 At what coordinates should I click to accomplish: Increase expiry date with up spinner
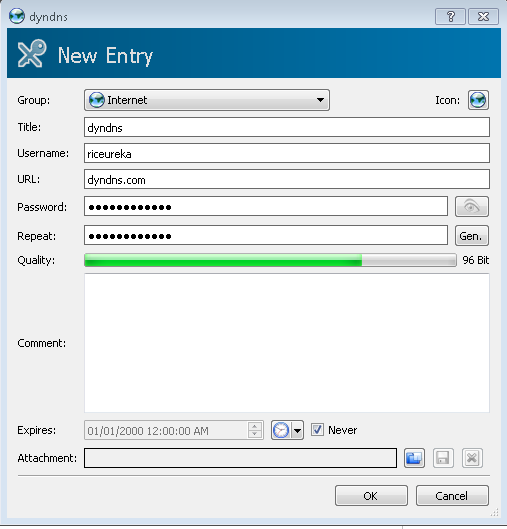coord(255,426)
